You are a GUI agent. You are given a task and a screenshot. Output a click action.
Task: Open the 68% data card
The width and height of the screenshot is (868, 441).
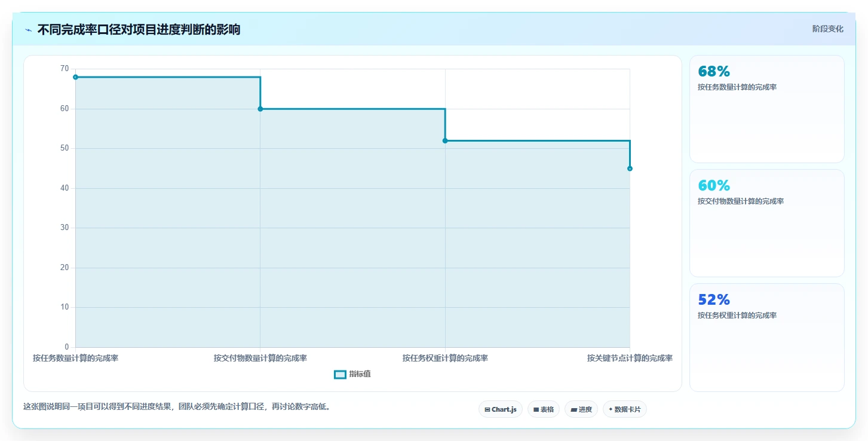pos(767,109)
